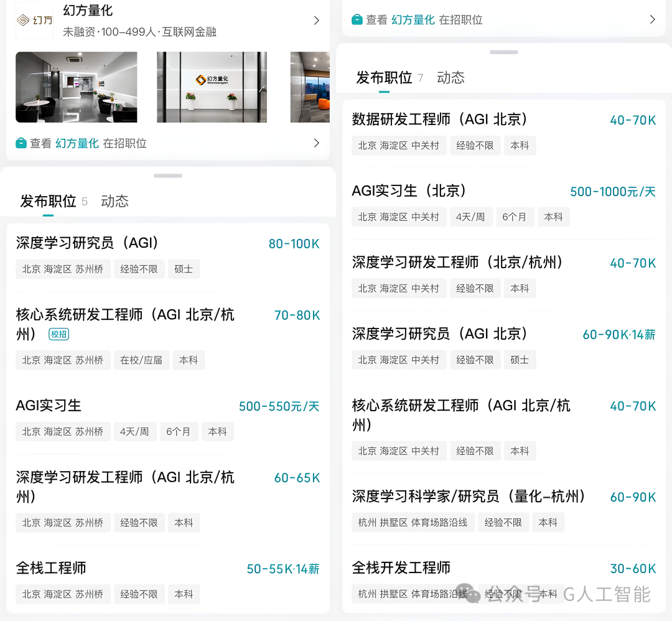Screen dimensions: 672x621
Task: Click the green briefcase icon in right panel
Action: tap(357, 20)
